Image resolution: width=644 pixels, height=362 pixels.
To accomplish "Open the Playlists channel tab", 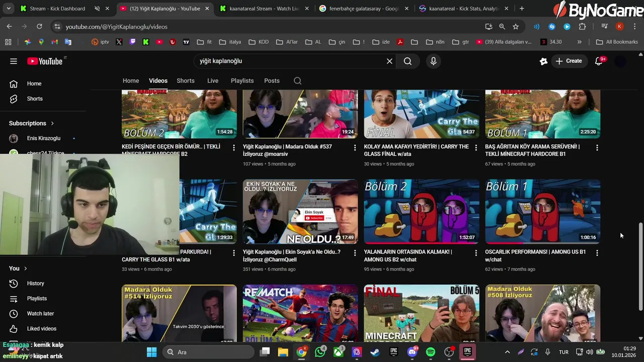I will 242,81.
